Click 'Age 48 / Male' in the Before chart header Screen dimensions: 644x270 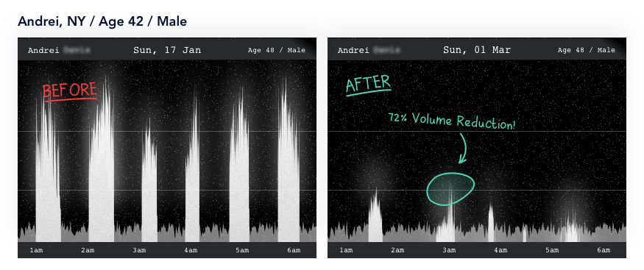(x=277, y=50)
